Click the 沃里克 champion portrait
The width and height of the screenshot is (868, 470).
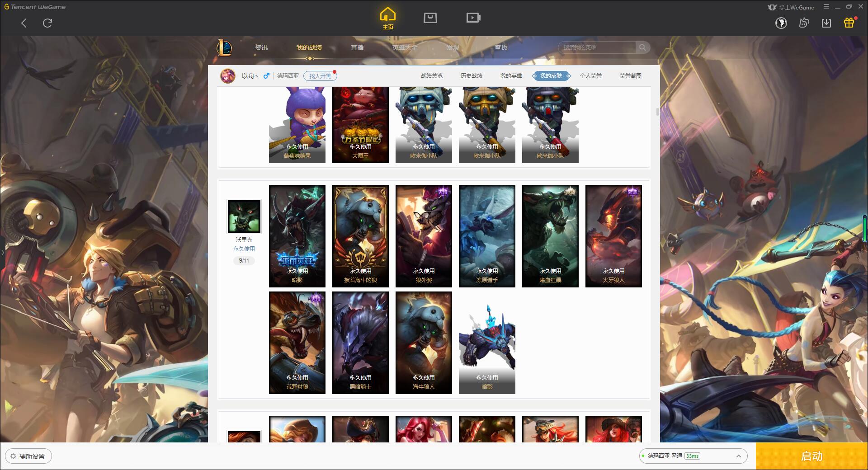(x=244, y=216)
